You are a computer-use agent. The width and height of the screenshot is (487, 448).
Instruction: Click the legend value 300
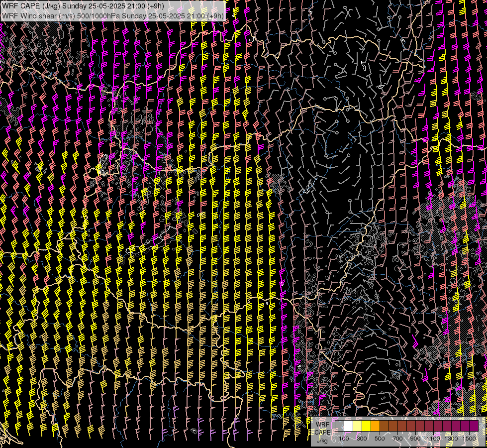click(362, 439)
